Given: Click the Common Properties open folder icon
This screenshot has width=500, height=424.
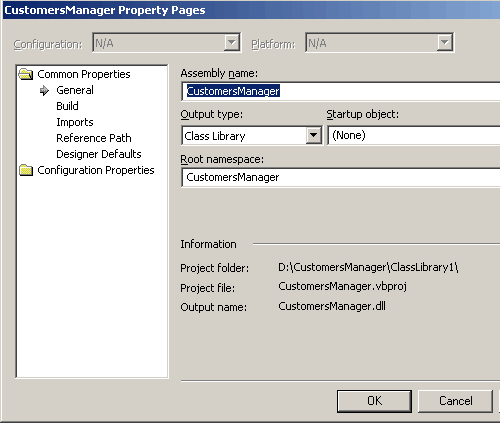Looking at the screenshot, I should [26, 74].
